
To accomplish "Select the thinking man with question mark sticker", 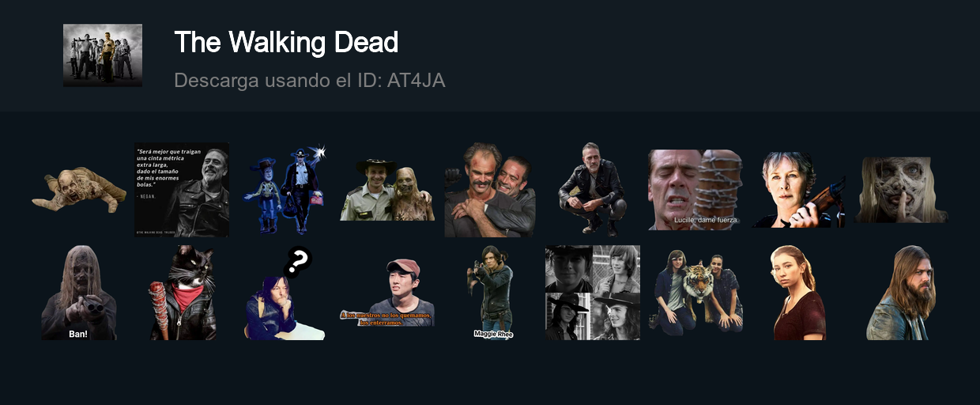I will 285,293.
